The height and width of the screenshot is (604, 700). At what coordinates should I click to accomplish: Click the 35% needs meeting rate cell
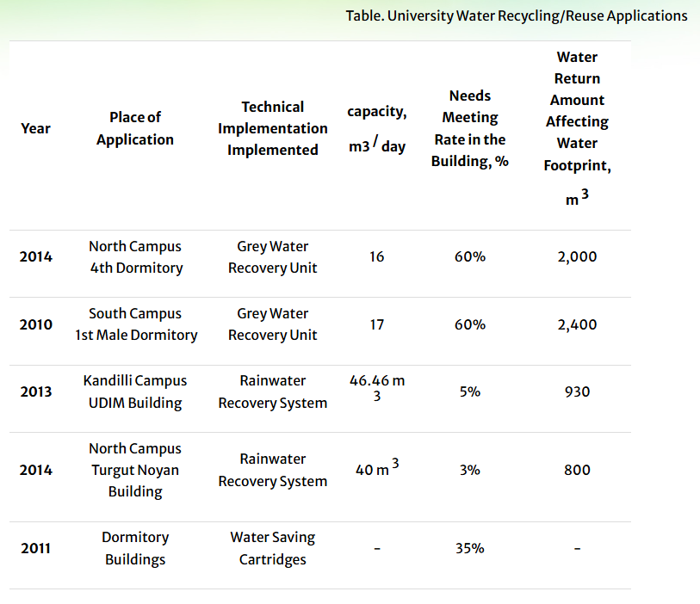[x=469, y=548]
